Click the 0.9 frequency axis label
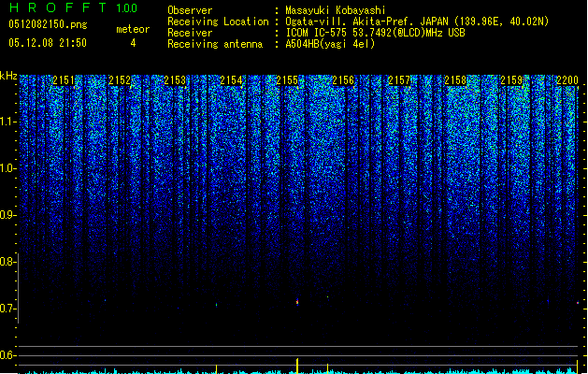Viewport: 588px width, 374px height. 7,215
